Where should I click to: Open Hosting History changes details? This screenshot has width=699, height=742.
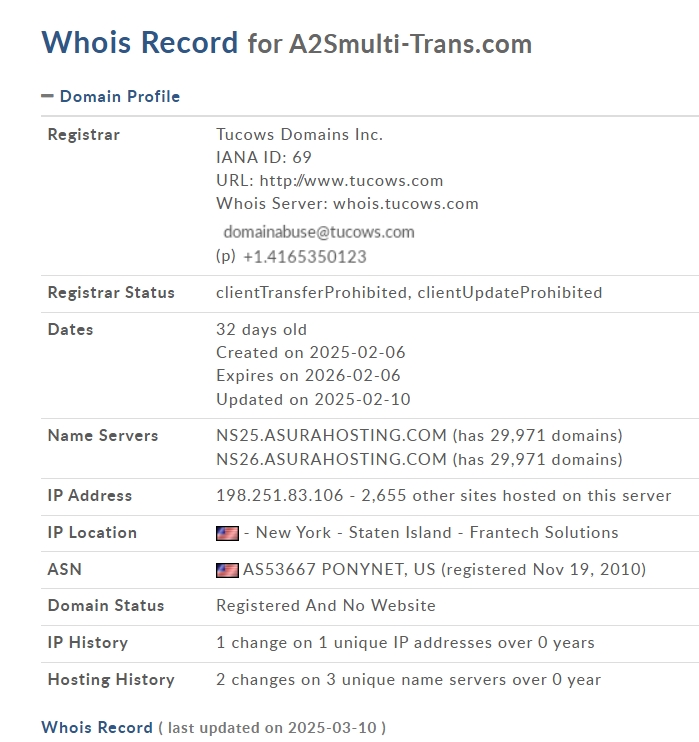[x=408, y=680]
